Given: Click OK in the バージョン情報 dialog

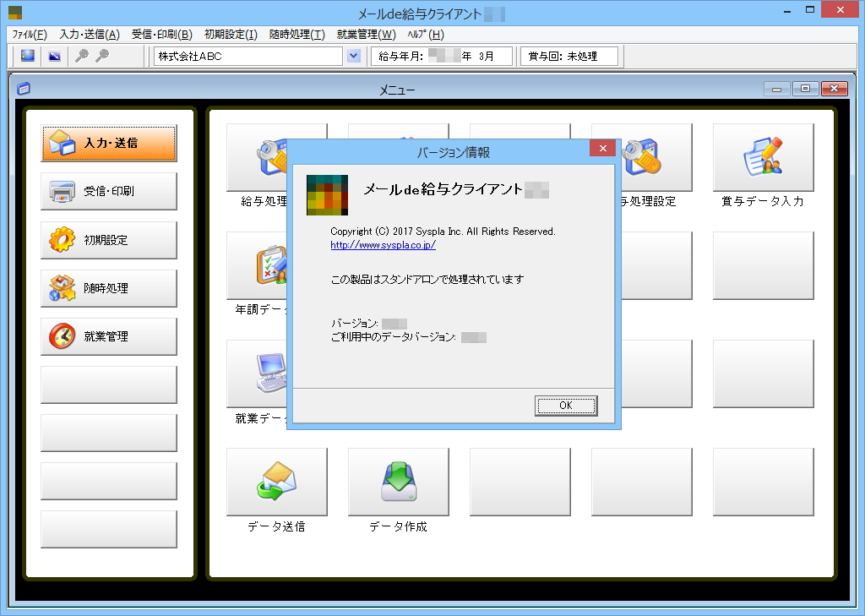Looking at the screenshot, I should [566, 406].
